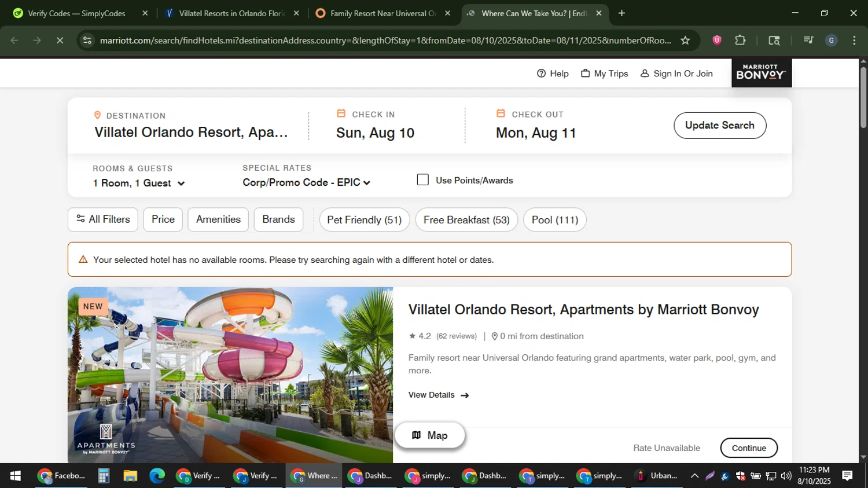Open the Amenities filter
The image size is (868, 488).
click(x=218, y=219)
